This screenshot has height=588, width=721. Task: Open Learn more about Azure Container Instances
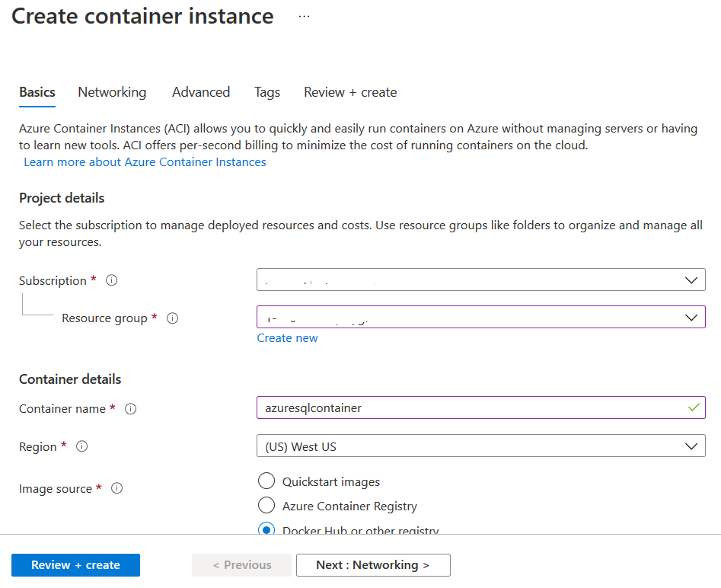click(145, 162)
